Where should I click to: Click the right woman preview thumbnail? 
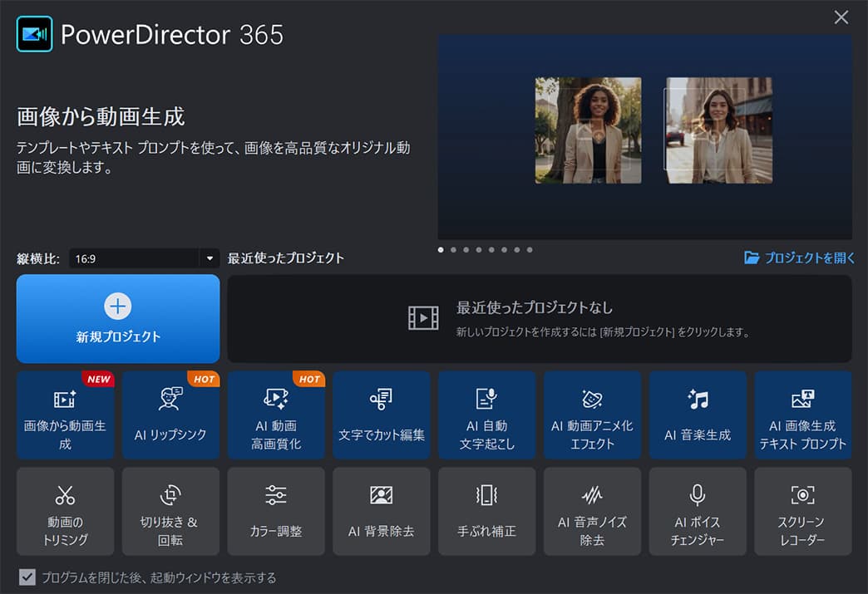point(718,130)
